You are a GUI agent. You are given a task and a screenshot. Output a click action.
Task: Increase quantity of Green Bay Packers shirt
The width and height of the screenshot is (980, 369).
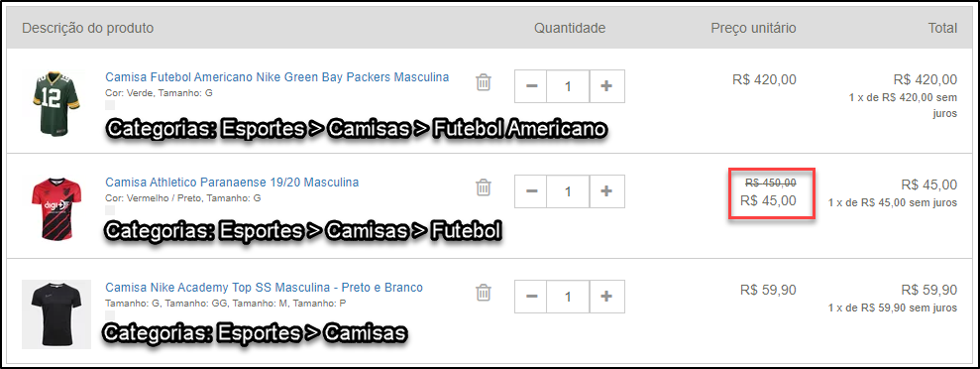(x=606, y=86)
